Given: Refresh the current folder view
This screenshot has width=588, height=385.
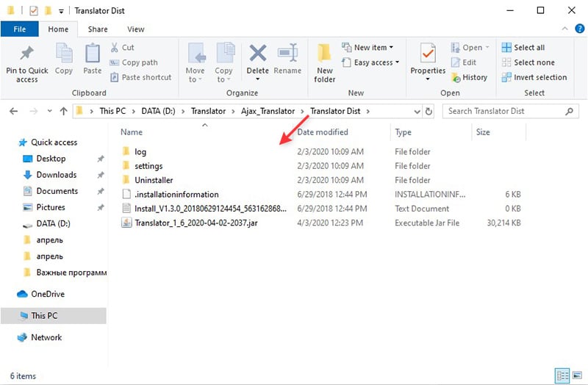Looking at the screenshot, I should 429,112.
